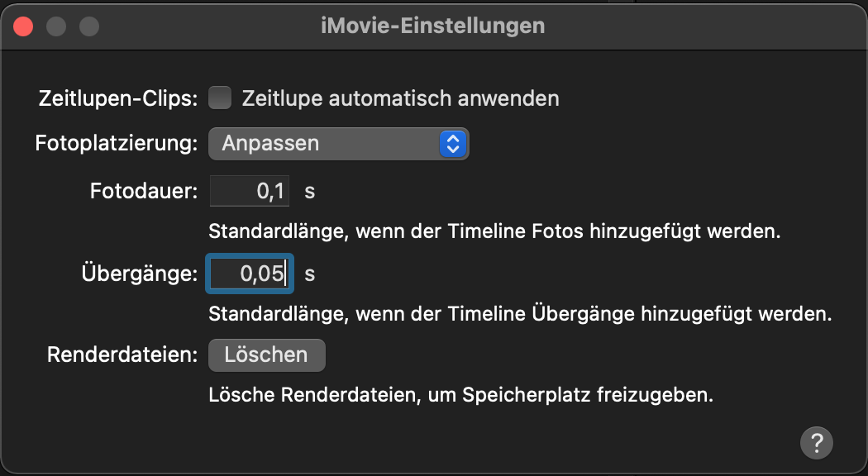Click the grayed-out minimize window button

pos(56,26)
